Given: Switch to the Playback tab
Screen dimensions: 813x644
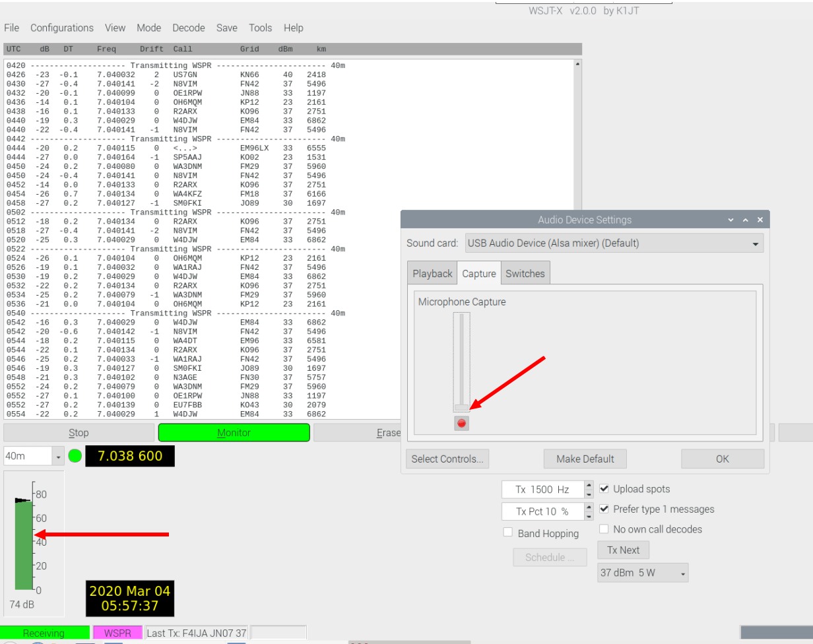Looking at the screenshot, I should pyautogui.click(x=432, y=273).
